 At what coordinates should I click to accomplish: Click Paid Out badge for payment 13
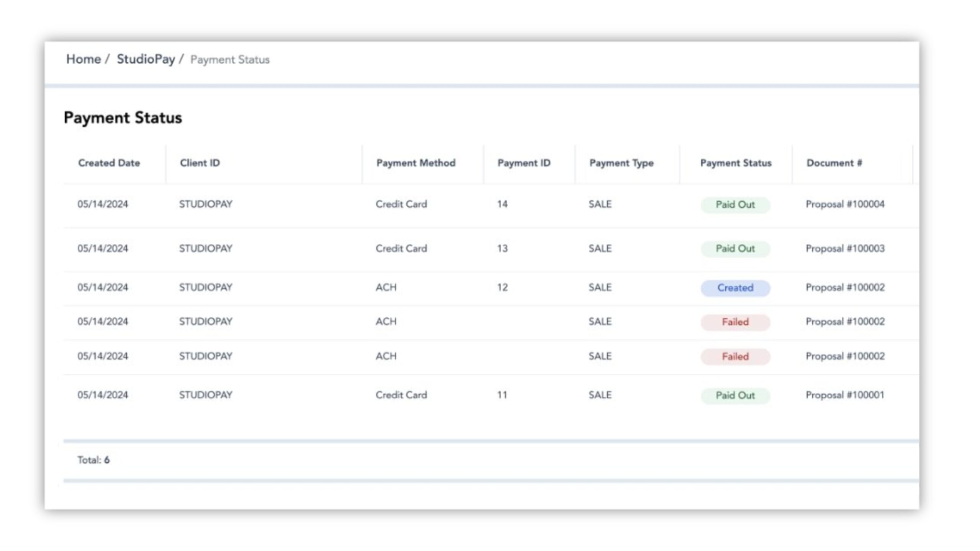click(x=735, y=249)
